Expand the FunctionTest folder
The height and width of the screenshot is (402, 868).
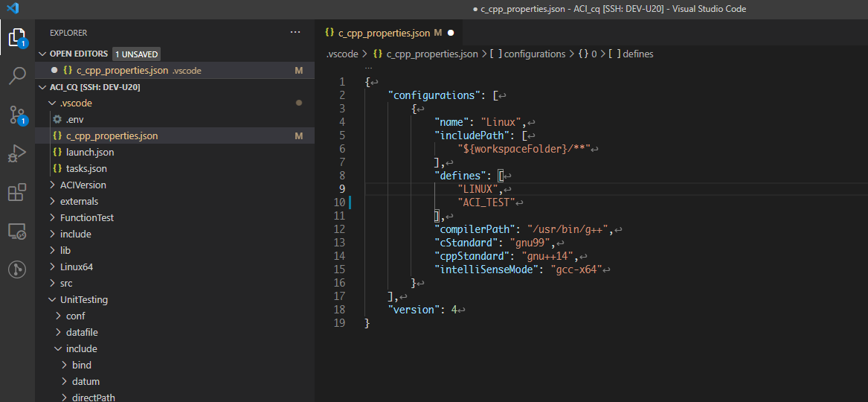(52, 217)
